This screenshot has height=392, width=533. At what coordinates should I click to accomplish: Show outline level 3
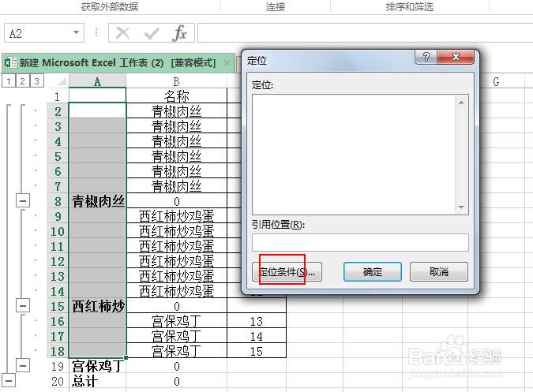36,81
